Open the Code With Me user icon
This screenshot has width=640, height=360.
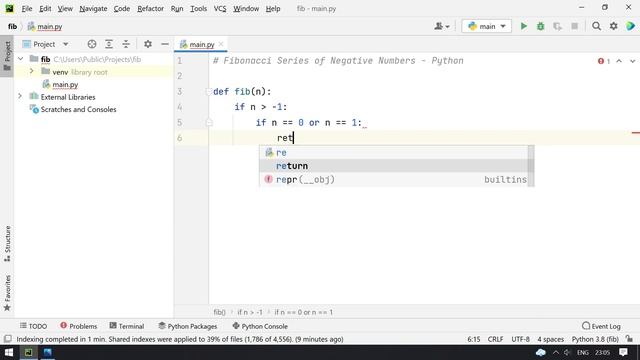(x=442, y=27)
